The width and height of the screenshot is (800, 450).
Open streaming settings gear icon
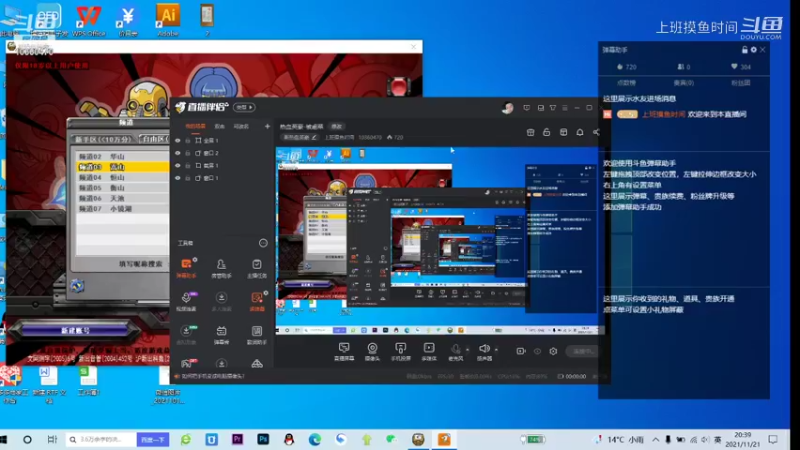click(553, 351)
